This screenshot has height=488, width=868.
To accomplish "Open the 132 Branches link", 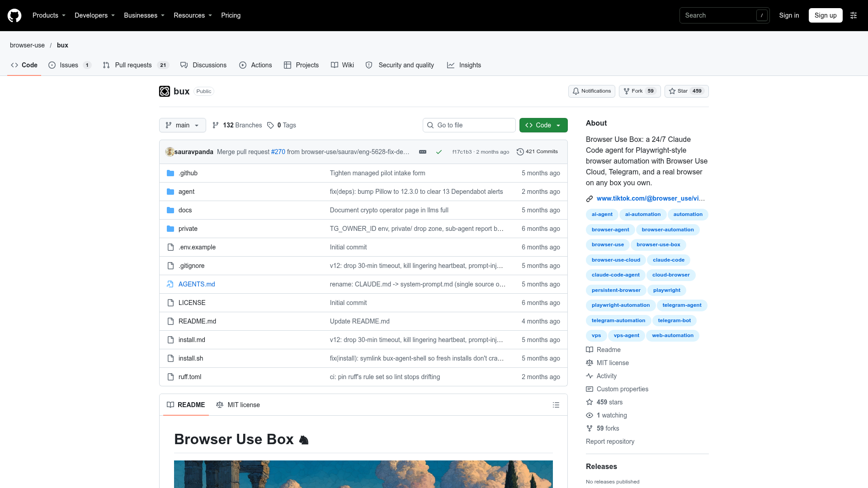I will coord(237,125).
